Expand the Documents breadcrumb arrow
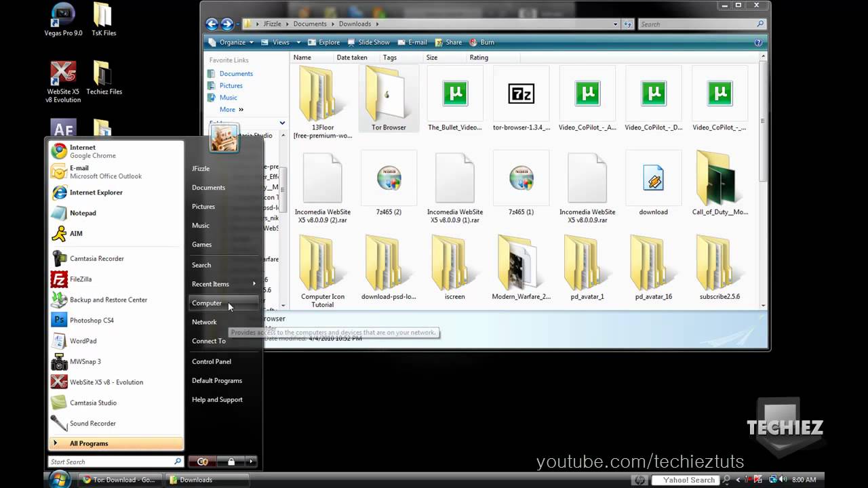 pos(332,24)
